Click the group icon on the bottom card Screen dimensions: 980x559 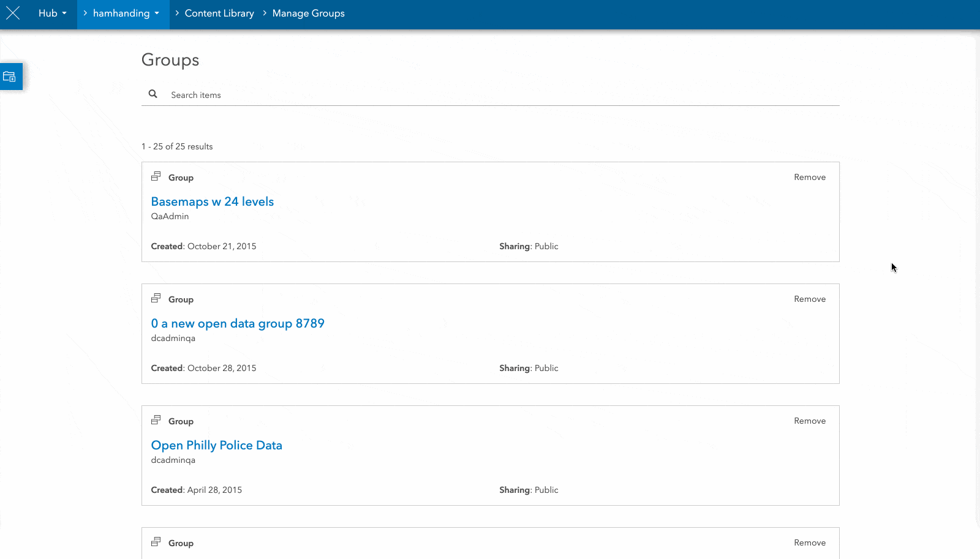156,541
